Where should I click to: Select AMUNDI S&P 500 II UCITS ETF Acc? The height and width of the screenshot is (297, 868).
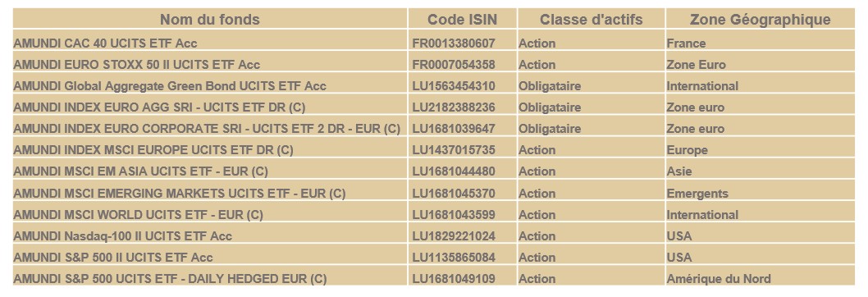[113, 257]
